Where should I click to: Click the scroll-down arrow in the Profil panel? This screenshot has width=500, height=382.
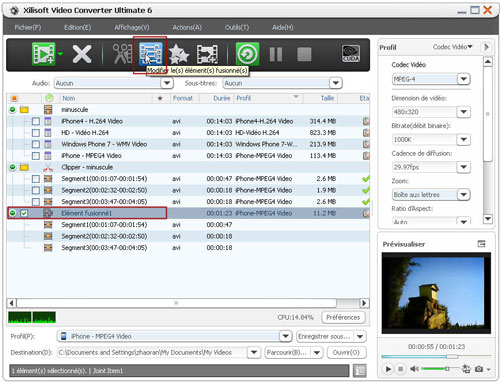coord(487,219)
